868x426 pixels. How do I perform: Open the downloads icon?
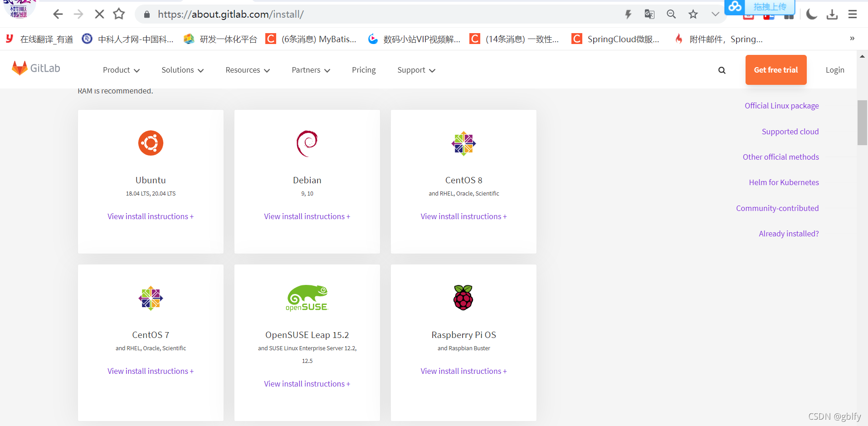(832, 15)
